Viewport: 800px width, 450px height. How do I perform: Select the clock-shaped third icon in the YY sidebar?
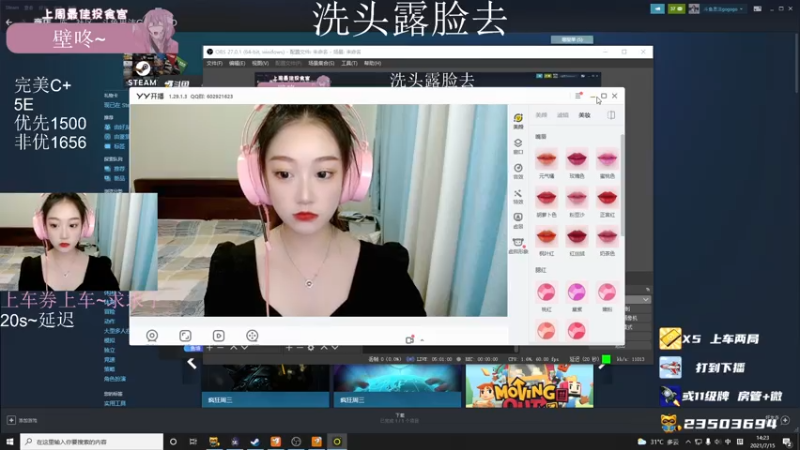pos(518,171)
